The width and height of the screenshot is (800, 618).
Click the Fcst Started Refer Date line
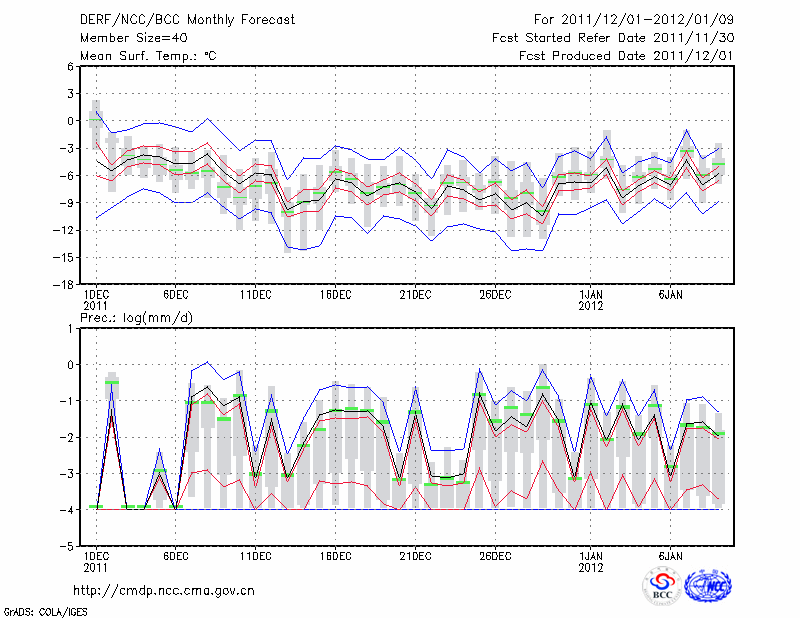point(614,38)
